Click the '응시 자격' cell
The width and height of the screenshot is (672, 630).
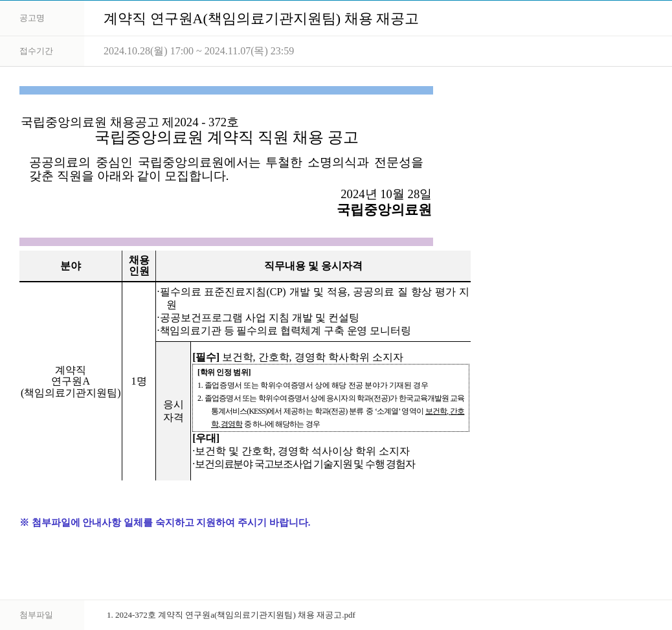click(173, 411)
